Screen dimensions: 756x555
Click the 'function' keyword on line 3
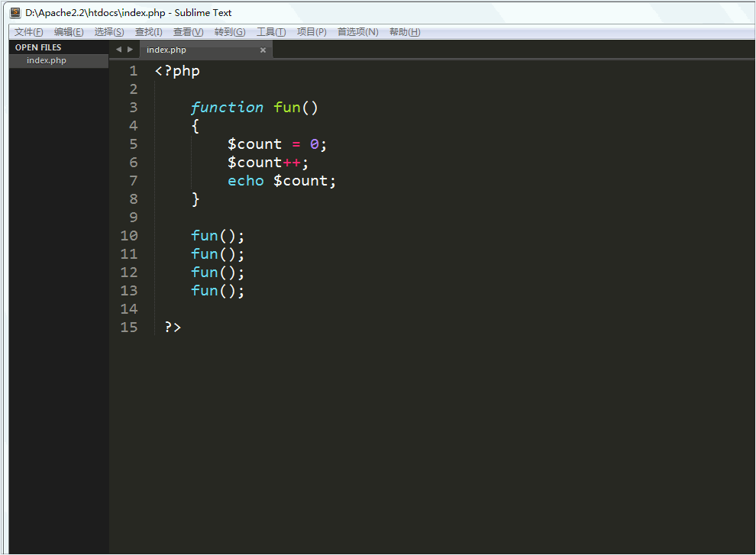pos(227,108)
